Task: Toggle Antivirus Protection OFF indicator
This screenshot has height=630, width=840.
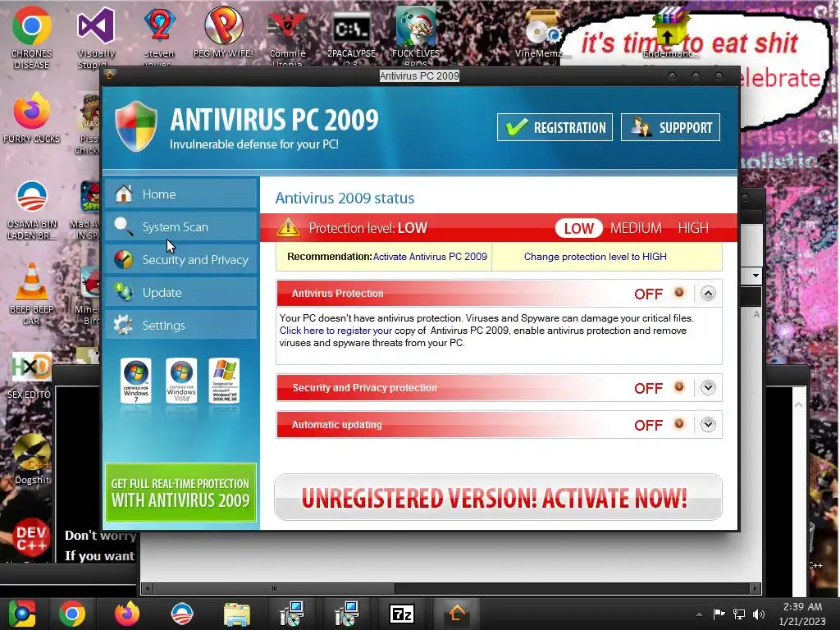Action: point(679,293)
